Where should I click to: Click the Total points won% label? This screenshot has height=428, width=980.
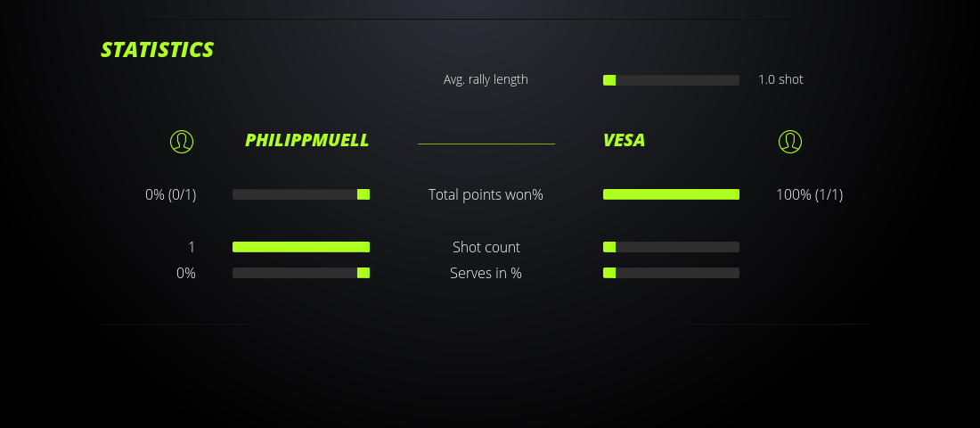tap(486, 194)
